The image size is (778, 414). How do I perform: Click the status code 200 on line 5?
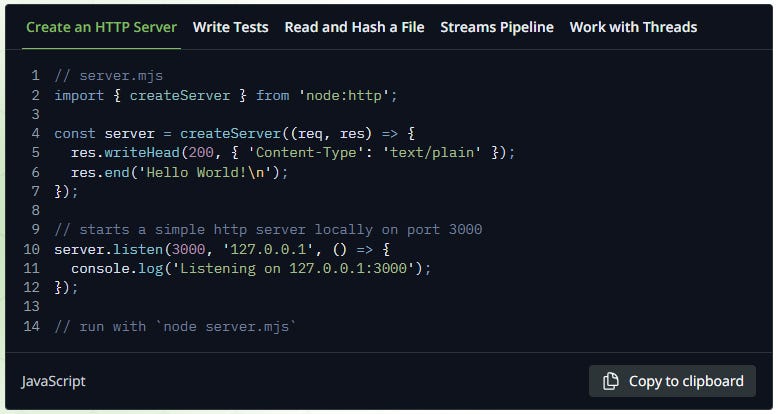tap(201, 152)
